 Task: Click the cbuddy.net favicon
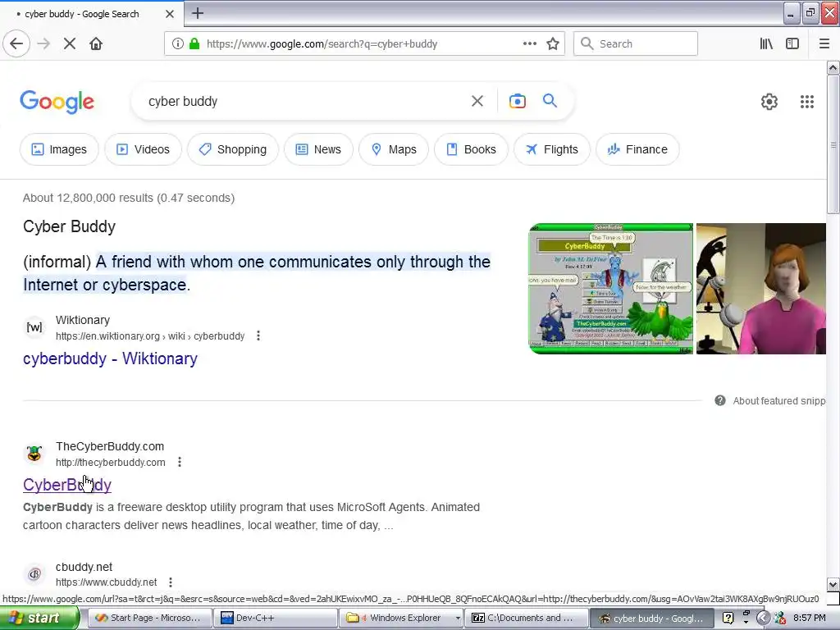[x=34, y=573]
